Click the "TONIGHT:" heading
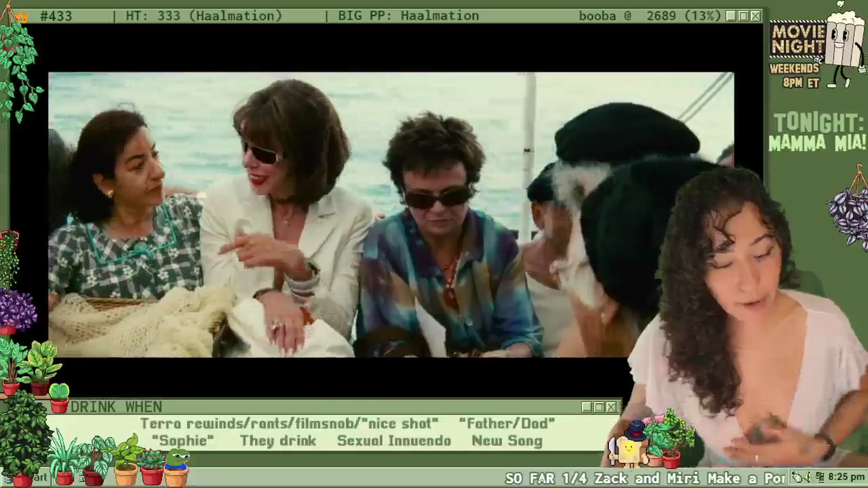Viewport: 868px width, 488px height. coord(818,122)
